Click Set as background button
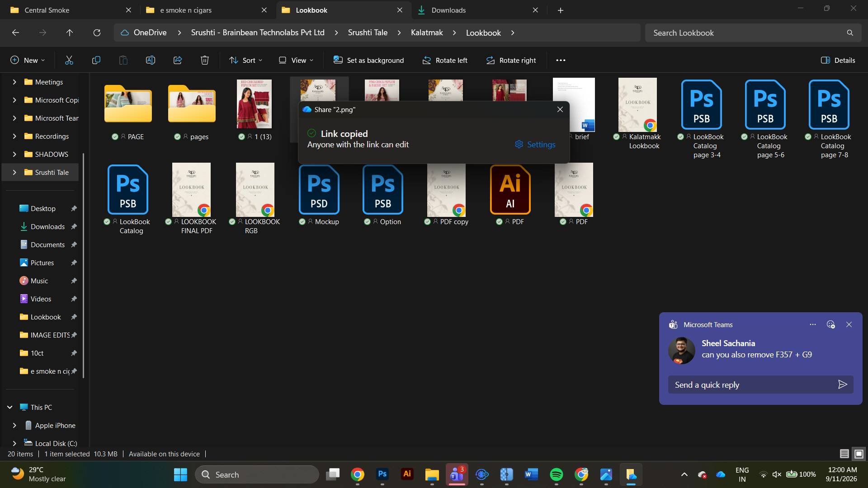Image resolution: width=868 pixels, height=488 pixels. coord(368,60)
